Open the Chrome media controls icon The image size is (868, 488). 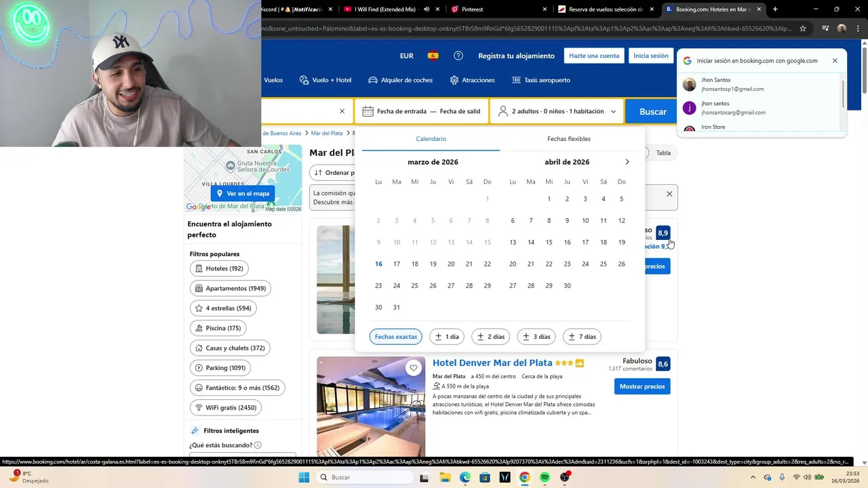click(825, 28)
